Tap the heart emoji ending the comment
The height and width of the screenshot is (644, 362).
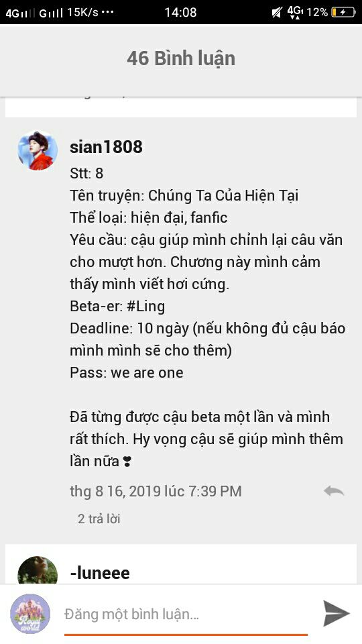click(127, 462)
